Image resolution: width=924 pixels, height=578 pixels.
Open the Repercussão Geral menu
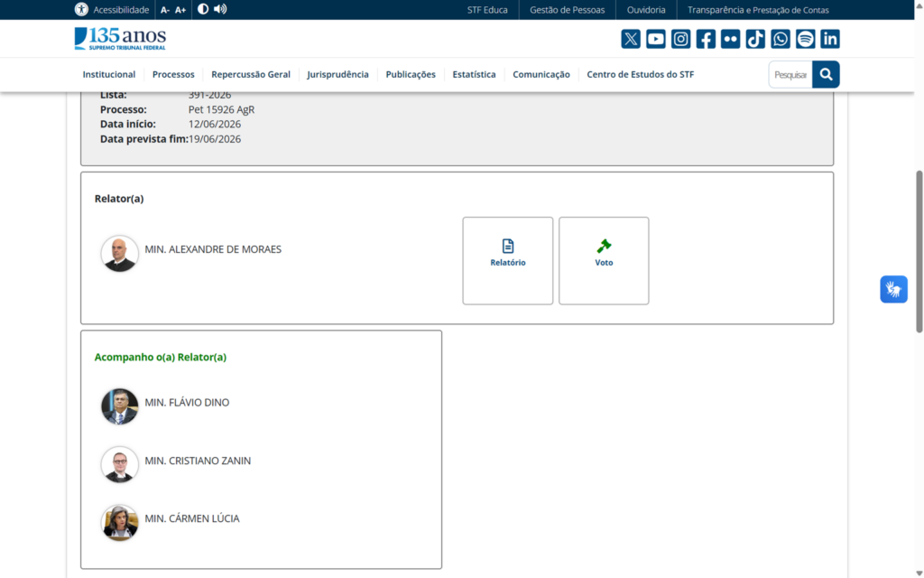click(x=251, y=74)
